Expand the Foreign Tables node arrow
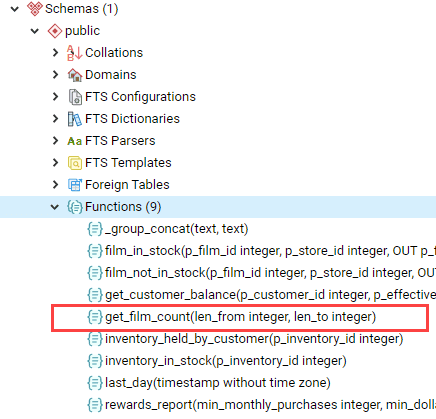This screenshot has height=419, width=436. (55, 185)
